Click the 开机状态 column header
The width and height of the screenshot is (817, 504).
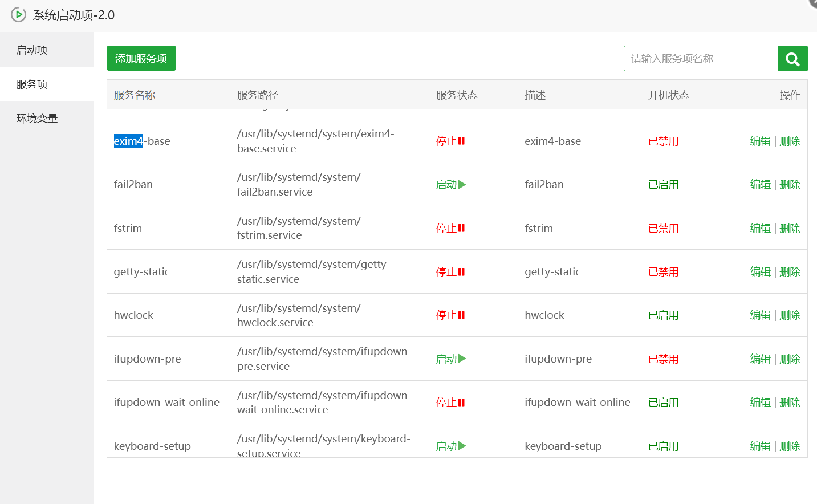point(669,95)
